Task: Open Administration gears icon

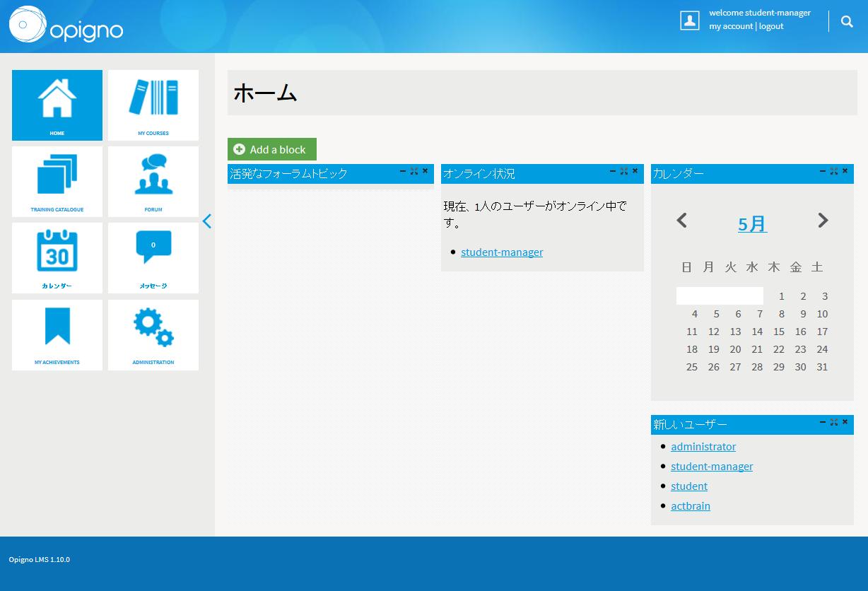Action: [x=153, y=328]
